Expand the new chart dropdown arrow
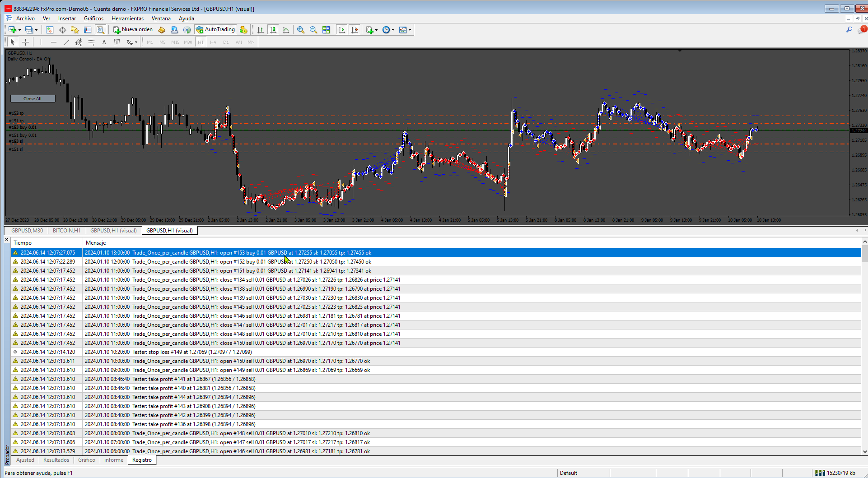Viewport: 868px width, 478px height. click(19, 30)
